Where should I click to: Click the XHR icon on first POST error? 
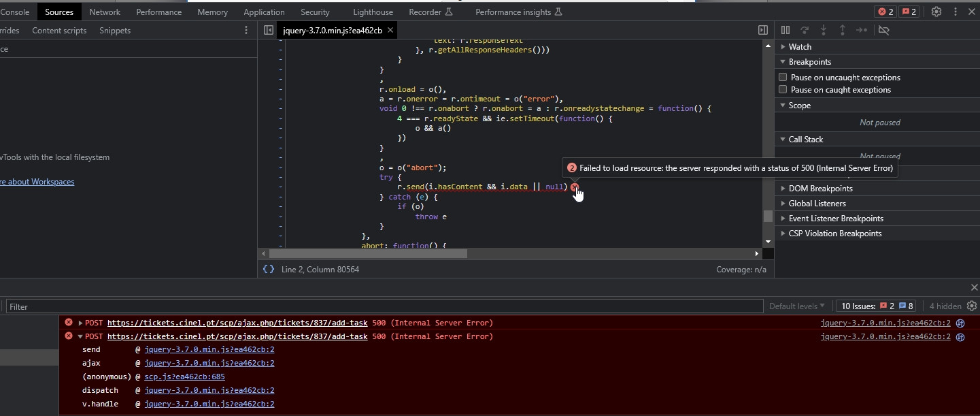[961, 323]
